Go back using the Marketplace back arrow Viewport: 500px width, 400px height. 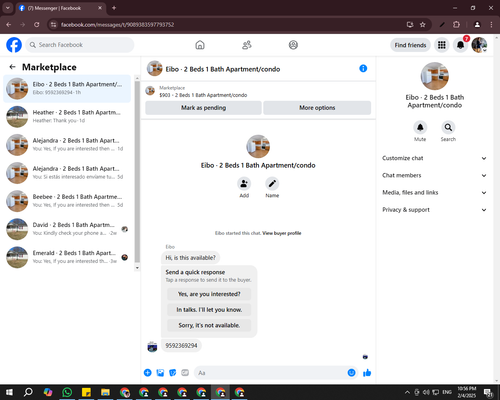[13, 67]
